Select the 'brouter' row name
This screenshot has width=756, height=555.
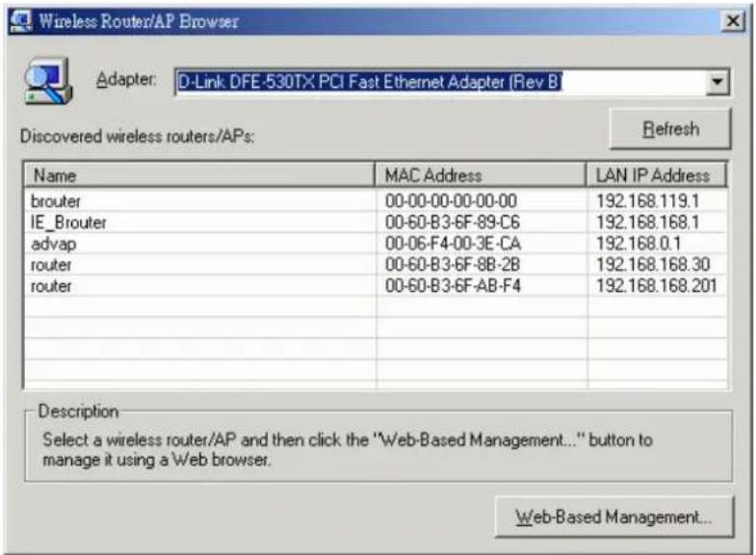tap(56, 201)
